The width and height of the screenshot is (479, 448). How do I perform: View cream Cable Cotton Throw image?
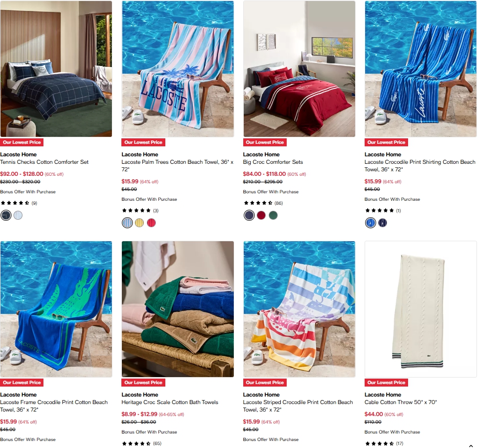[421, 309]
